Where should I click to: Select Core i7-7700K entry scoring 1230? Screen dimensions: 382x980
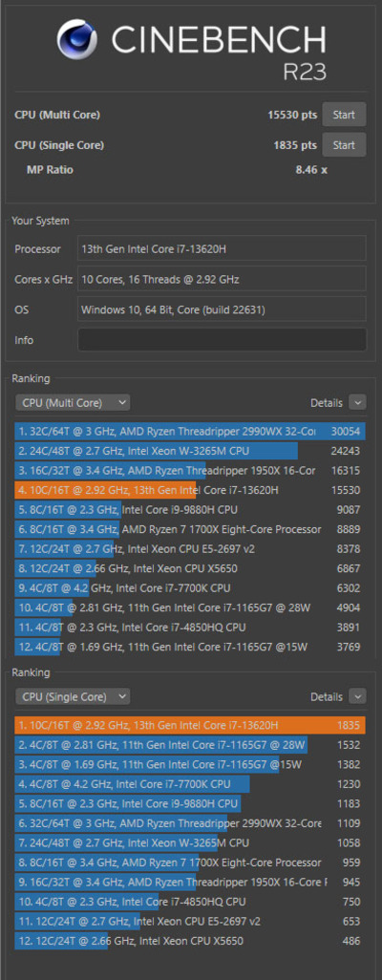190,784
